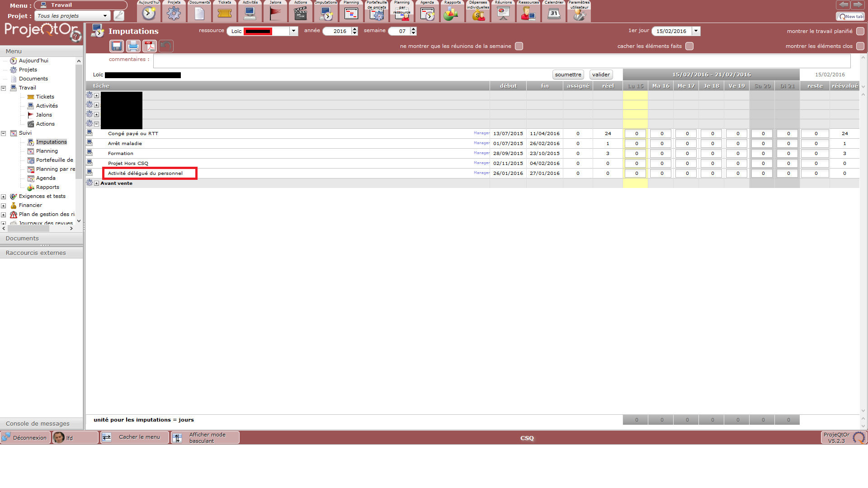
Task: Click the valider button
Action: (601, 75)
